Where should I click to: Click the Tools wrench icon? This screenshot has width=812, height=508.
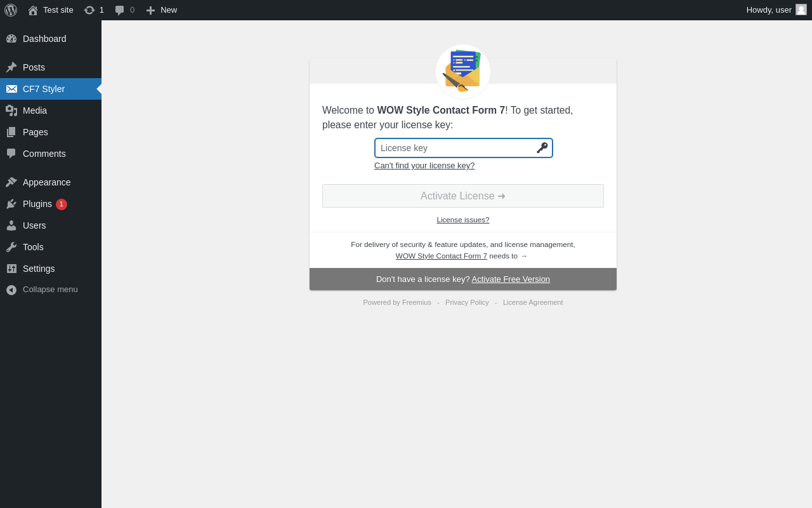click(x=11, y=247)
